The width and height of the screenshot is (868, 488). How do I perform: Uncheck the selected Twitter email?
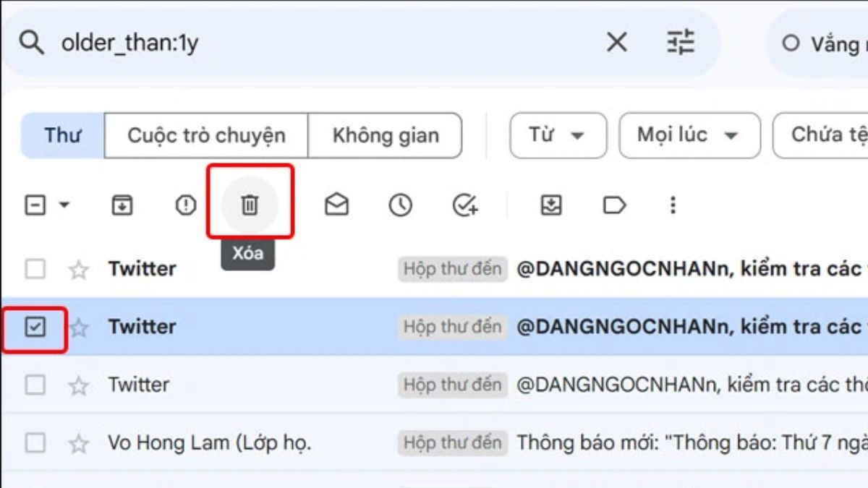(x=34, y=327)
